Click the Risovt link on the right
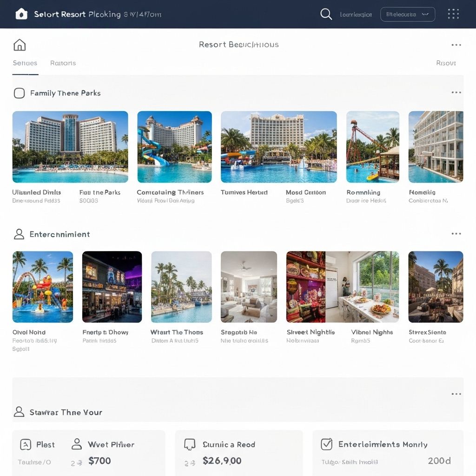Viewport: 476px width, 476px height. tap(446, 63)
